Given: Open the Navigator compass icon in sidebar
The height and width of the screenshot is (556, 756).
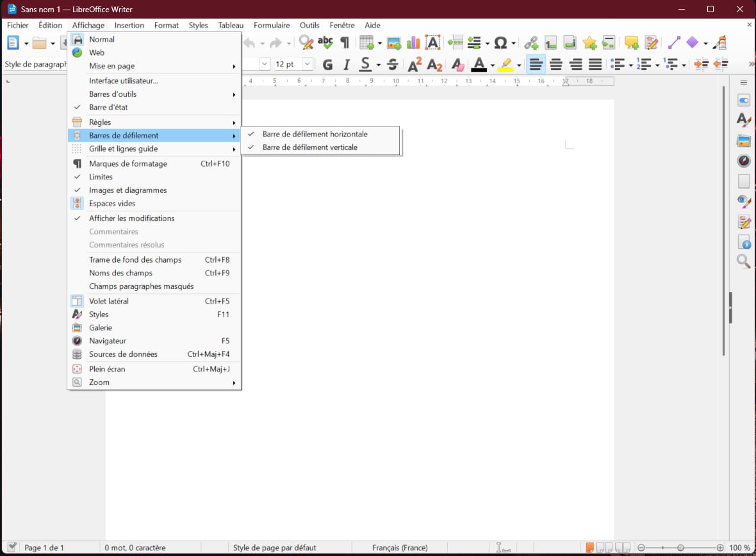Looking at the screenshot, I should click(x=743, y=161).
